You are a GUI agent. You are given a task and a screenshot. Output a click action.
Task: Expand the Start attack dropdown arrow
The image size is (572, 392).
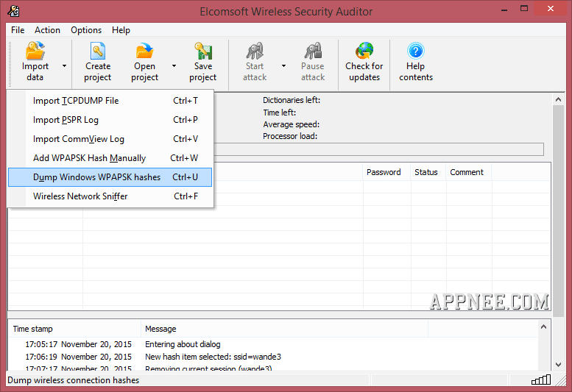click(283, 66)
